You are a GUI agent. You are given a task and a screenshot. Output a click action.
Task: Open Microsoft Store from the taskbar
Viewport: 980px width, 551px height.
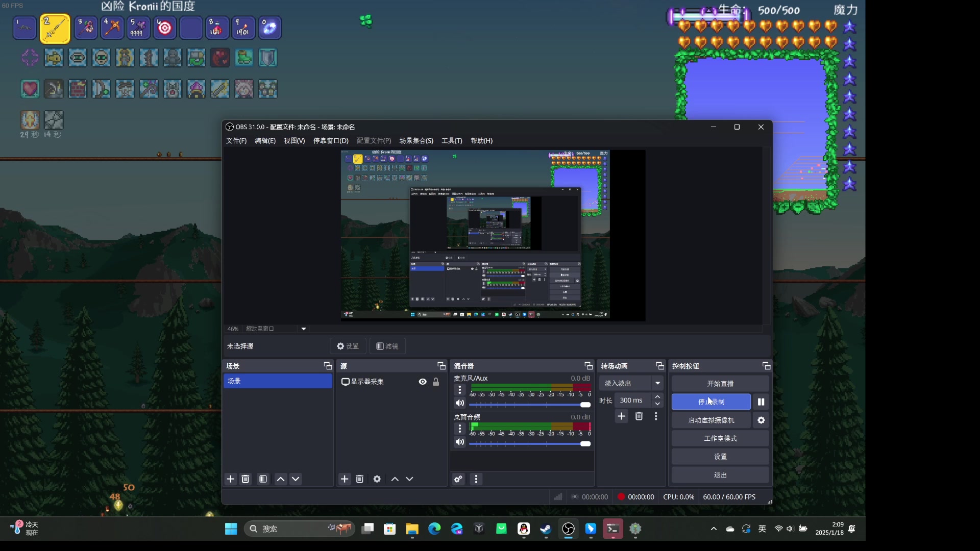390,529
